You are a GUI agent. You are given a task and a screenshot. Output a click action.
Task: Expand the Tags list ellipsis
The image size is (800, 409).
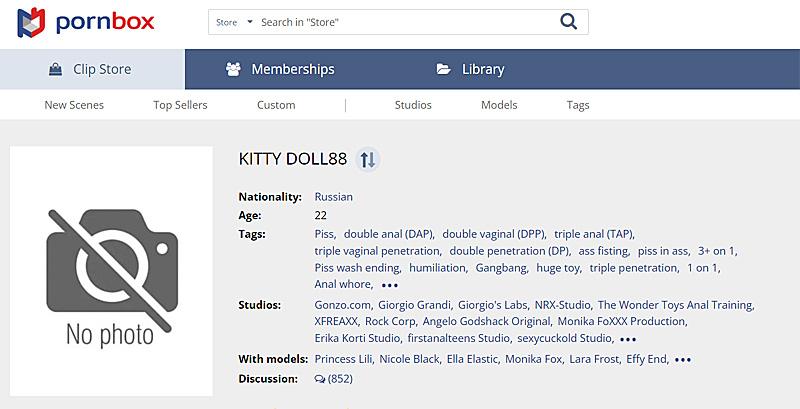[390, 285]
